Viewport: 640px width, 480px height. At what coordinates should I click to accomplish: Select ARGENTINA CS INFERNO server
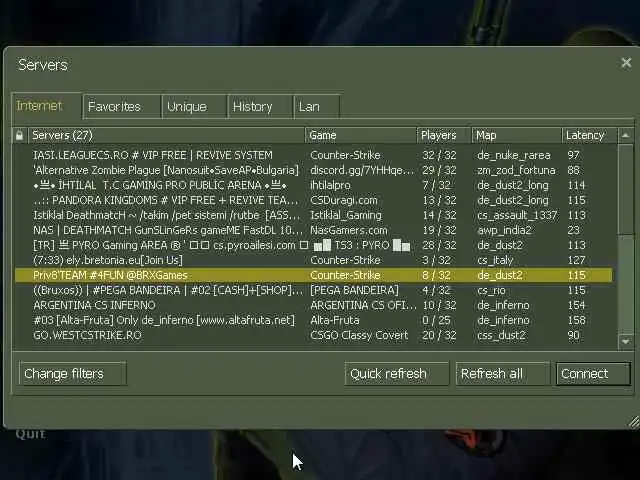click(313, 305)
